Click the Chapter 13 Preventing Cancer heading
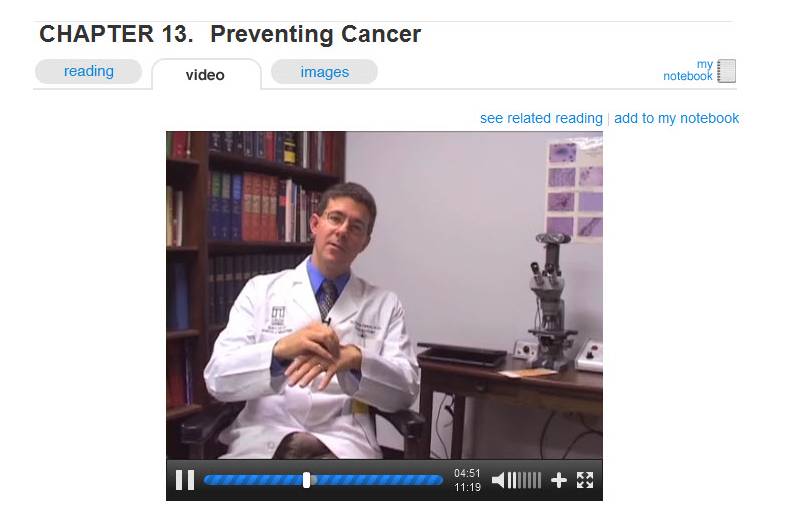This screenshot has height=528, width=798. [230, 35]
